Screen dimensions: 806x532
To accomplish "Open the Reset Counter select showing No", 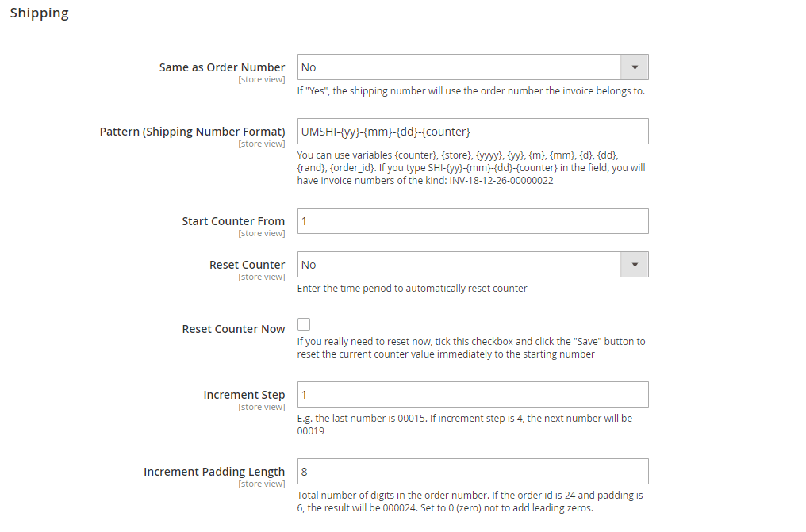I will (472, 265).
